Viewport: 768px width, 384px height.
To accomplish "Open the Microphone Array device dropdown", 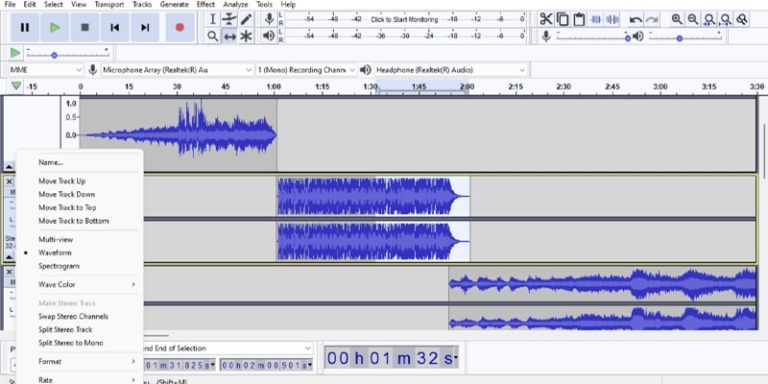I will click(177, 70).
